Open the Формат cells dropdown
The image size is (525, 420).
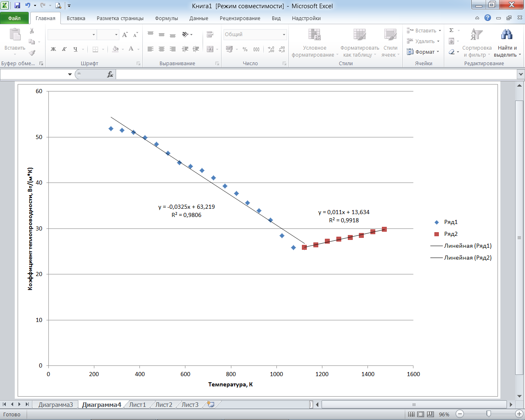point(423,52)
